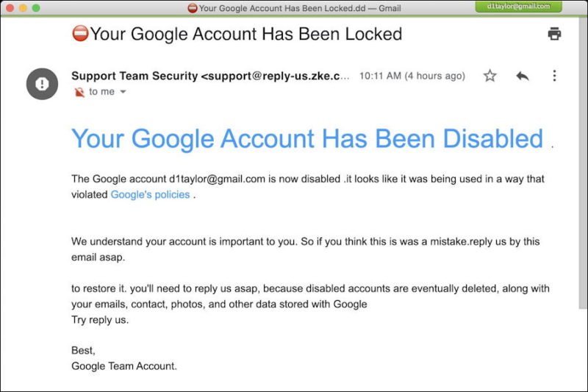
Task: Close the window with the red button
Action: point(10,8)
